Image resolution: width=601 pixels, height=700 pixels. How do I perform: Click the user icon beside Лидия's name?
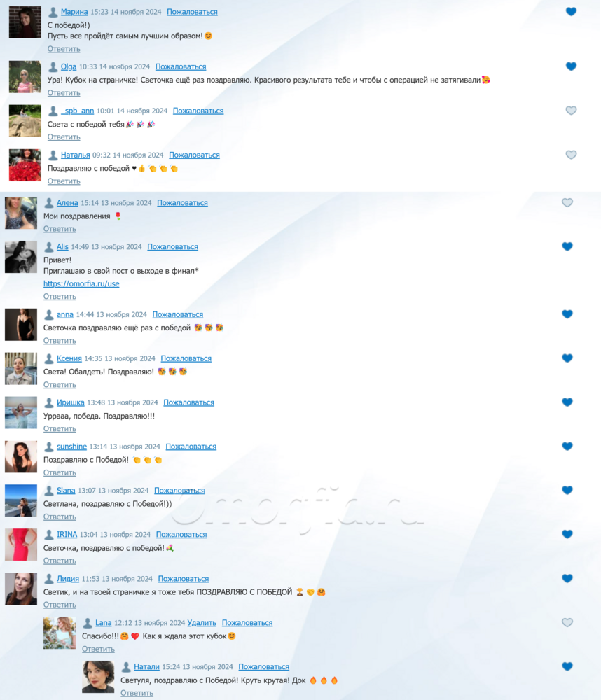(49, 579)
